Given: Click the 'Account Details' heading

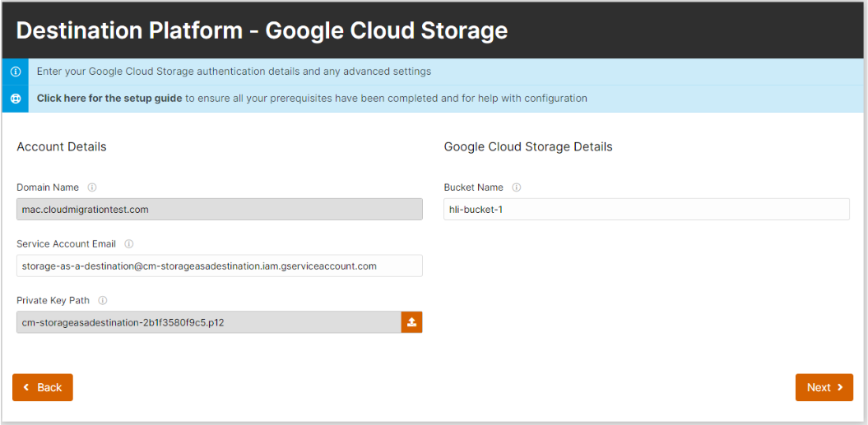Looking at the screenshot, I should (62, 147).
